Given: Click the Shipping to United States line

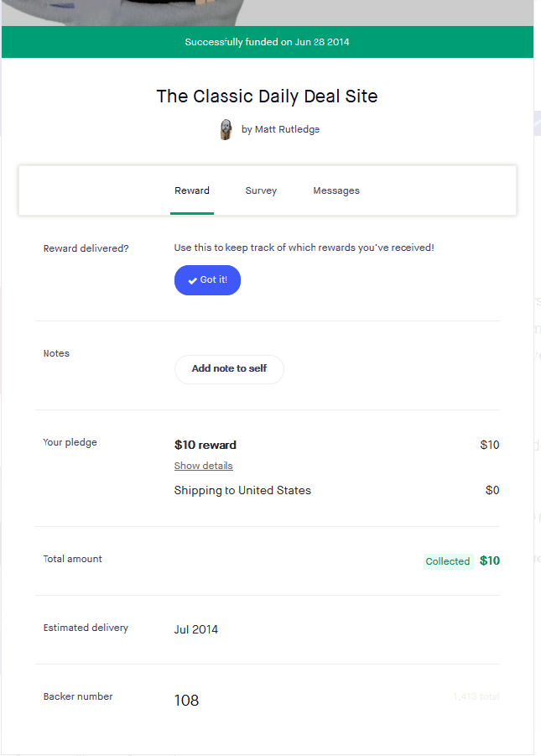Looking at the screenshot, I should click(x=242, y=490).
